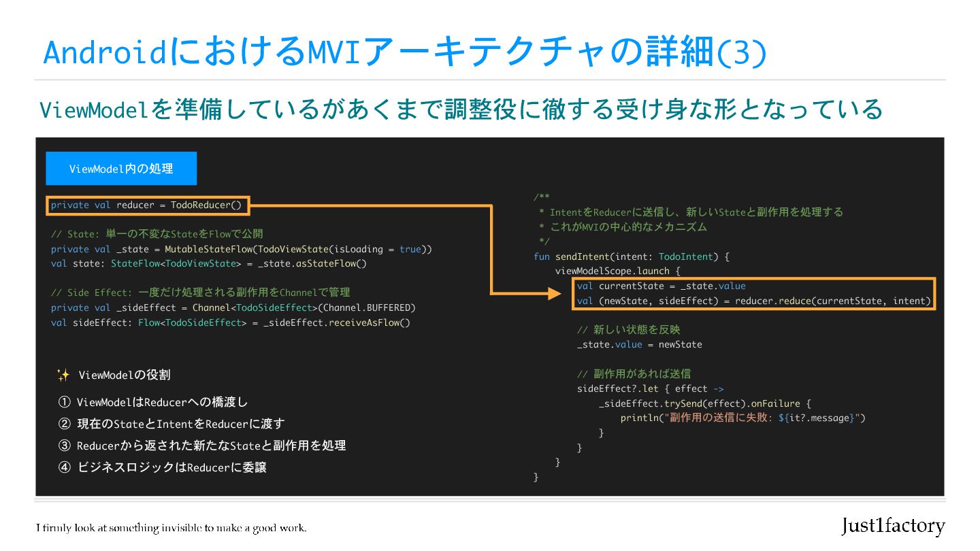The height and width of the screenshot is (551, 980).
Task: Click the footer tagline I firmly look at something invisible
Action: (171, 528)
